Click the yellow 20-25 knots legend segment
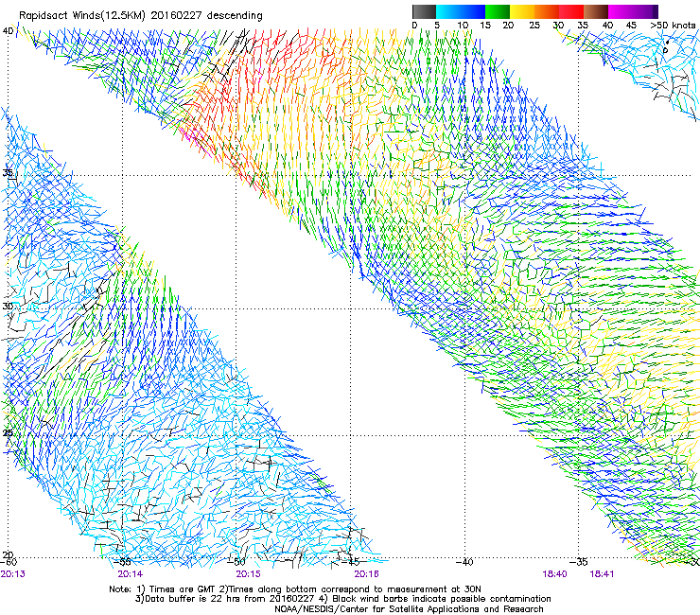This screenshot has height=615, width=700. [x=522, y=11]
